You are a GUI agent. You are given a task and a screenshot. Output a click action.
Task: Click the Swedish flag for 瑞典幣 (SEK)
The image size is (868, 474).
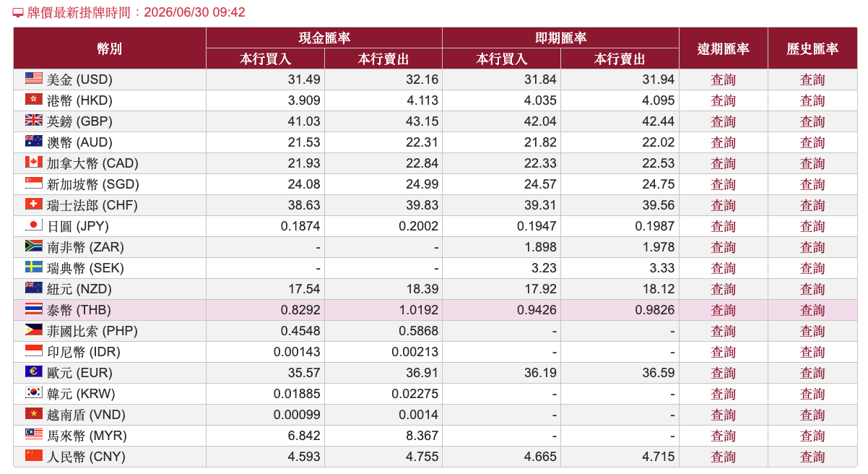pos(34,267)
